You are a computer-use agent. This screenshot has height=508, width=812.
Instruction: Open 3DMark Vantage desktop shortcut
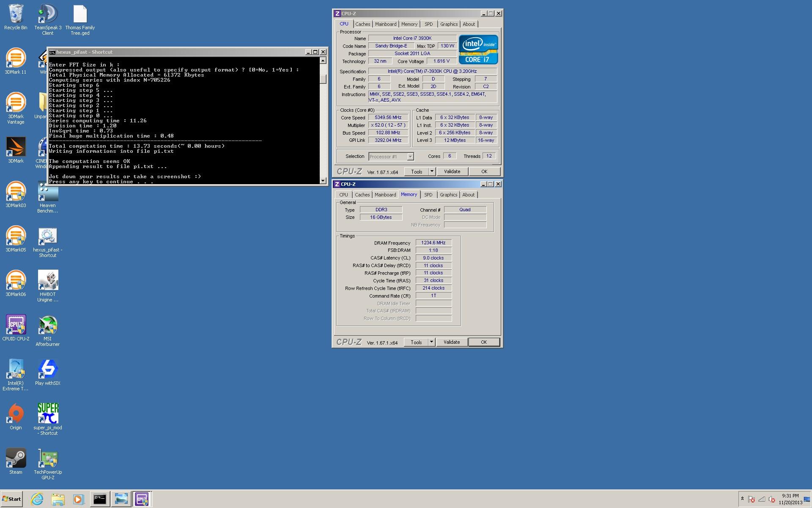point(16,109)
